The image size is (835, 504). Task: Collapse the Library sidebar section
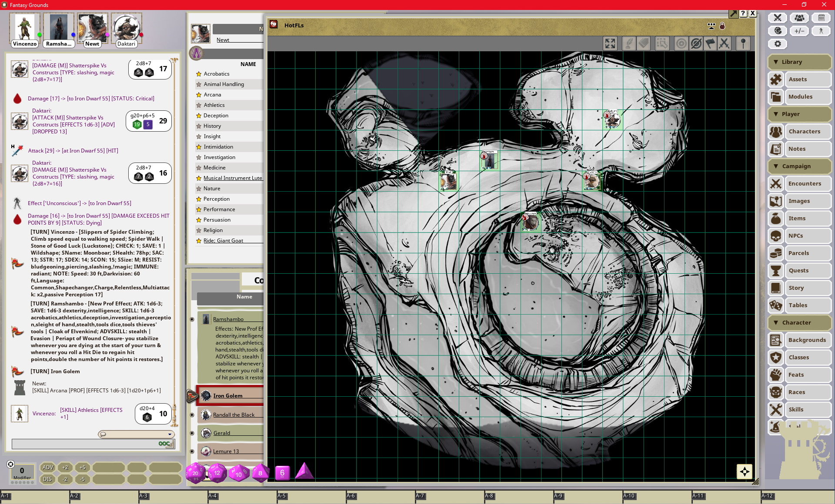click(799, 62)
